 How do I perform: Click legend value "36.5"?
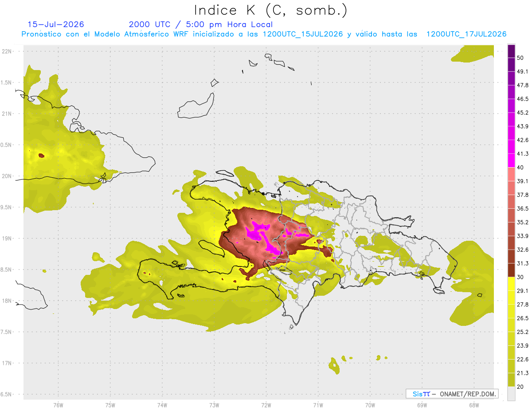coord(523,208)
